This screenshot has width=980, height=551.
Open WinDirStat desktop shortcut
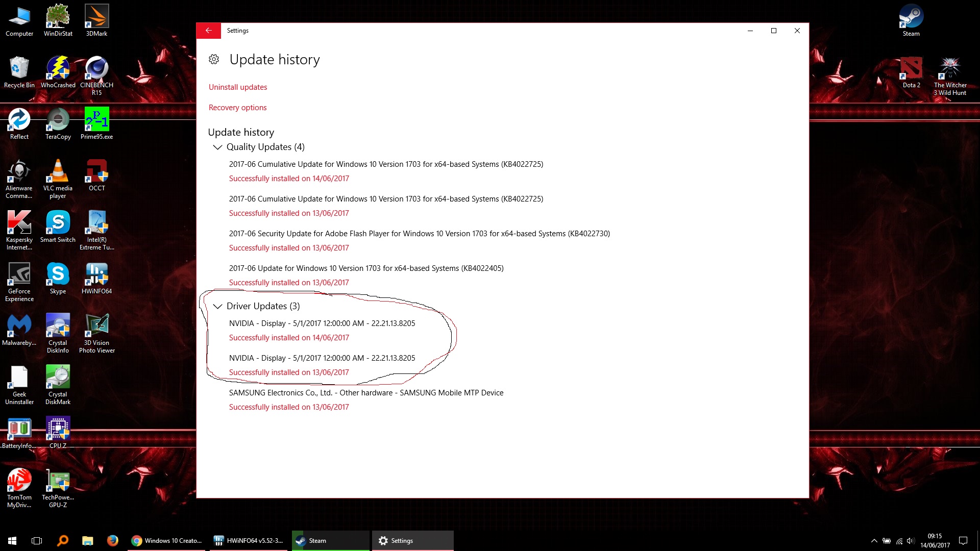pos(58,21)
